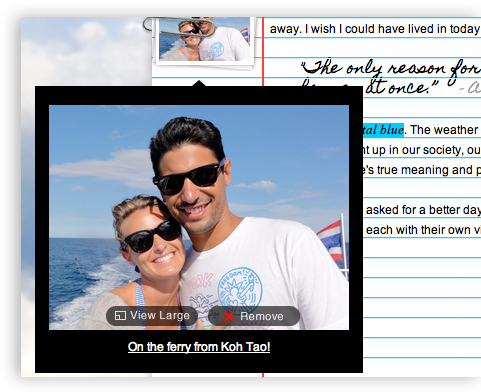This screenshot has height=392, width=481.
Task: Click the red X remove icon
Action: tap(229, 316)
